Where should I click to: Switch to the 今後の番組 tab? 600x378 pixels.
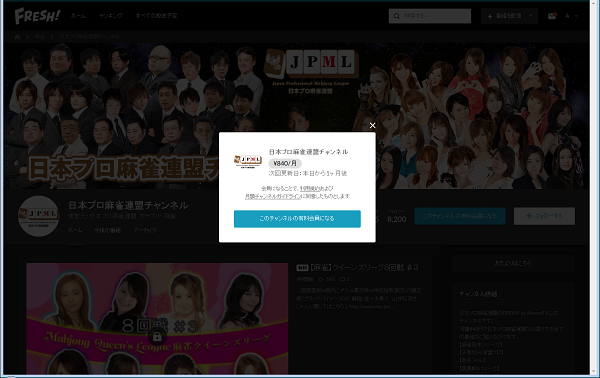108,230
